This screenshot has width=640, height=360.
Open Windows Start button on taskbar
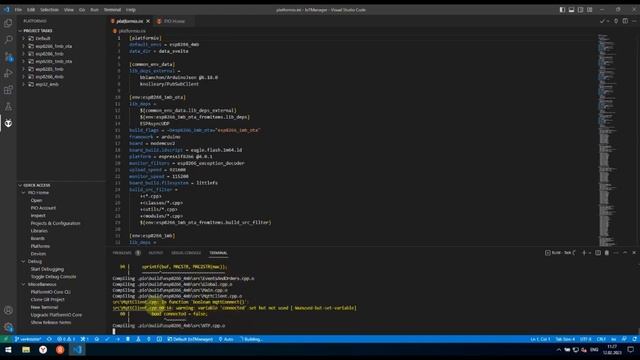[x=8, y=350]
